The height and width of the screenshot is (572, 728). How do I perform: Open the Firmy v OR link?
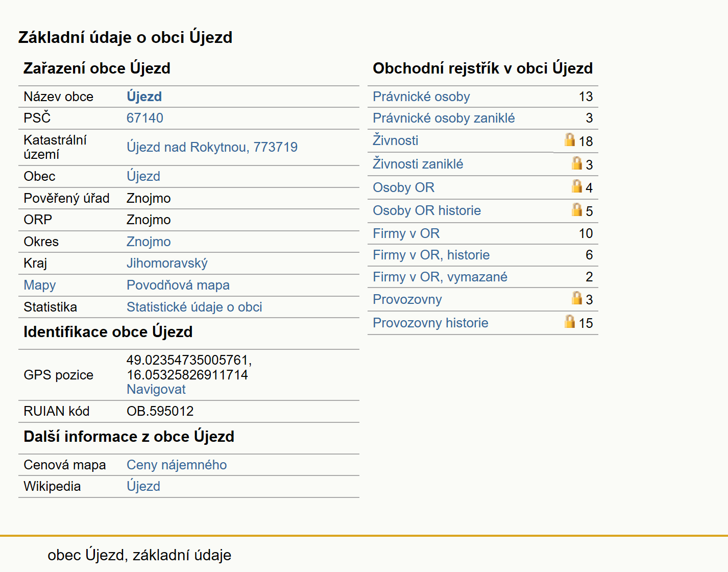point(406,233)
